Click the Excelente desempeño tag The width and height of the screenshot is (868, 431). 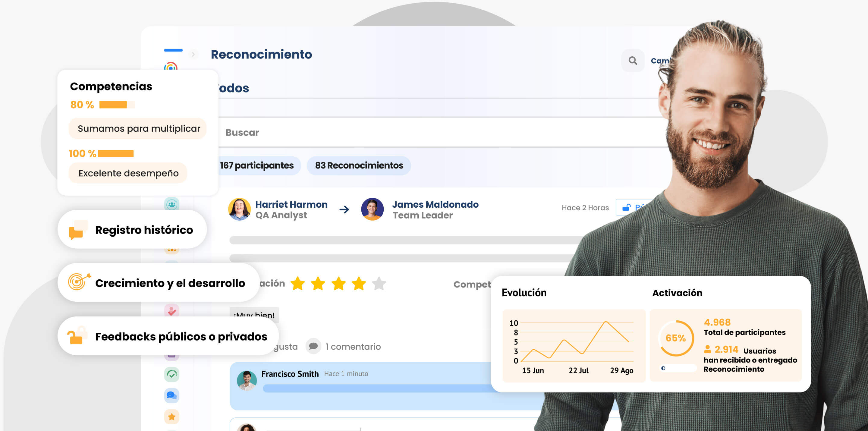(x=128, y=173)
